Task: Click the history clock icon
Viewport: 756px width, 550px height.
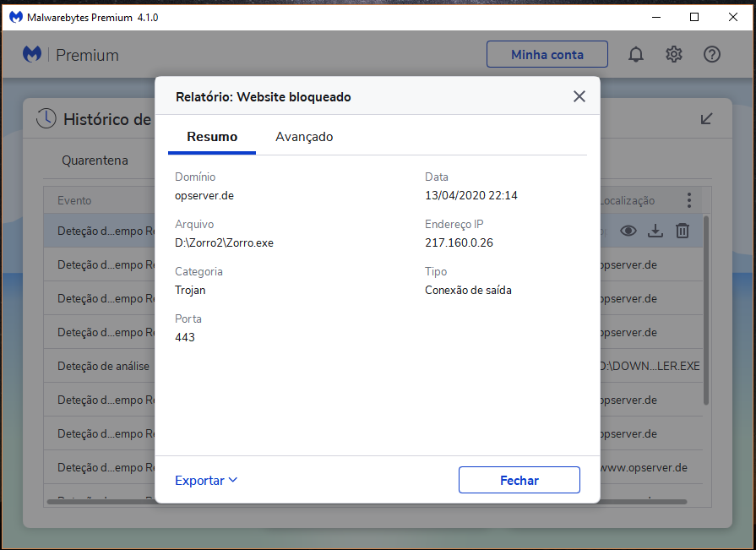Action: pos(46,118)
